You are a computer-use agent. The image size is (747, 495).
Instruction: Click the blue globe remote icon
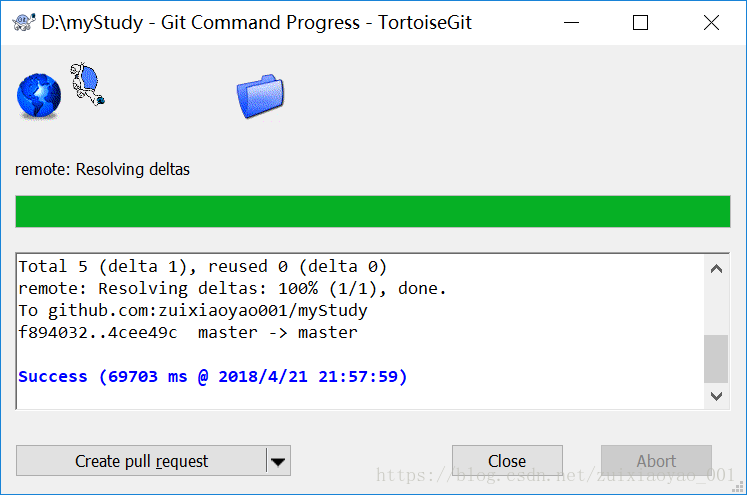tap(39, 95)
